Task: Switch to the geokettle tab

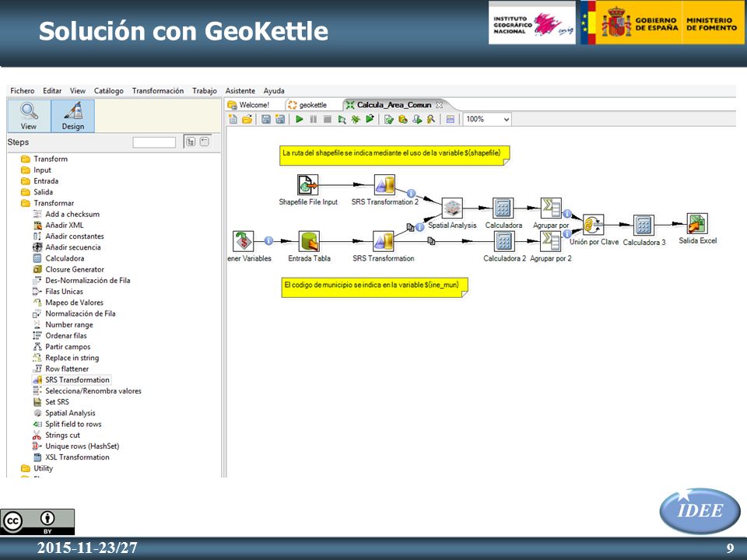Action: click(x=307, y=105)
